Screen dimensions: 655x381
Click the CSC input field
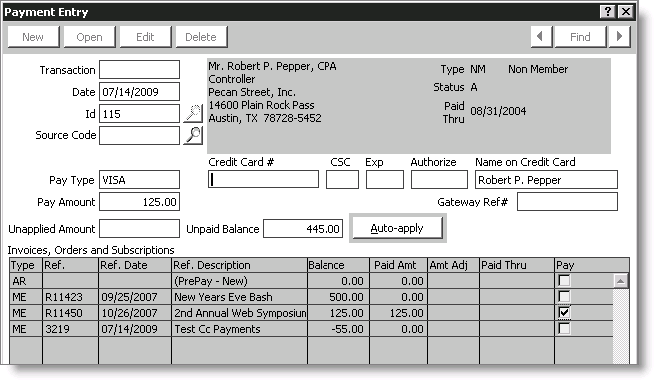tap(343, 180)
